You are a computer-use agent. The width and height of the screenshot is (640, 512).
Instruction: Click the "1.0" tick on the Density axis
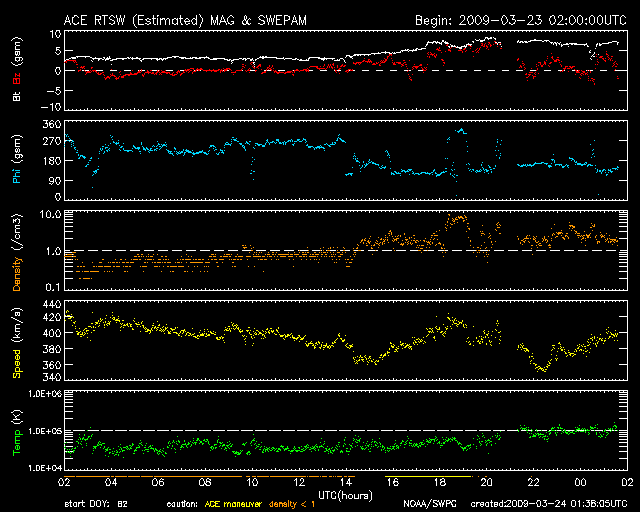(53, 252)
